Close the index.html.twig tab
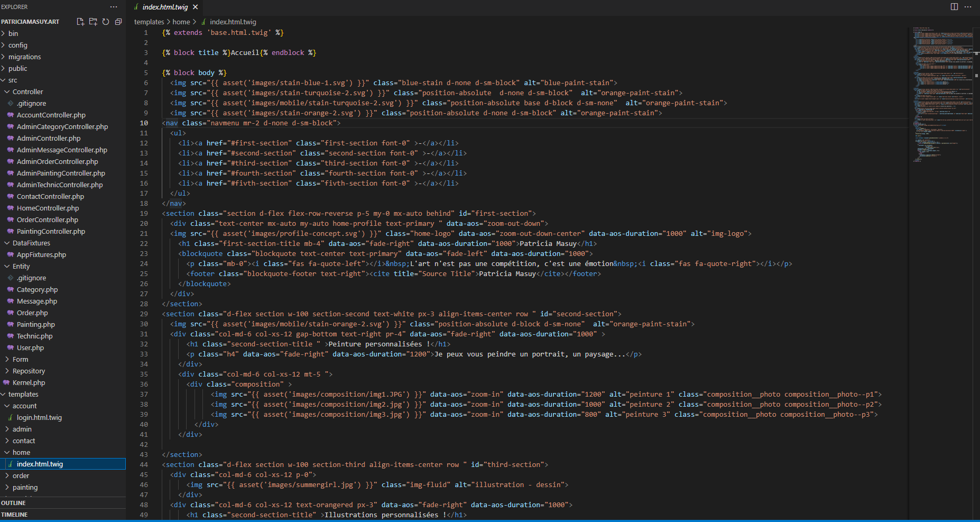 [195, 7]
